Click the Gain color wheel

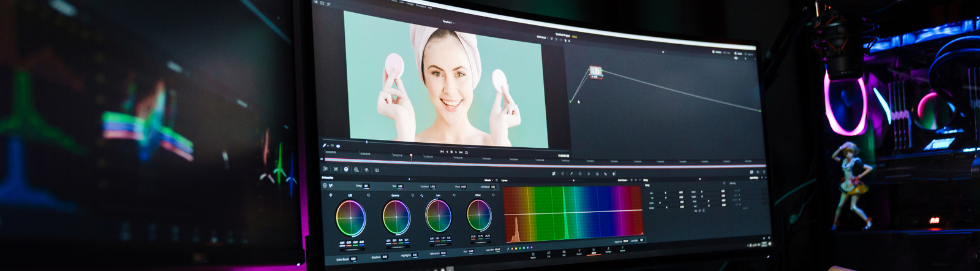439,215
